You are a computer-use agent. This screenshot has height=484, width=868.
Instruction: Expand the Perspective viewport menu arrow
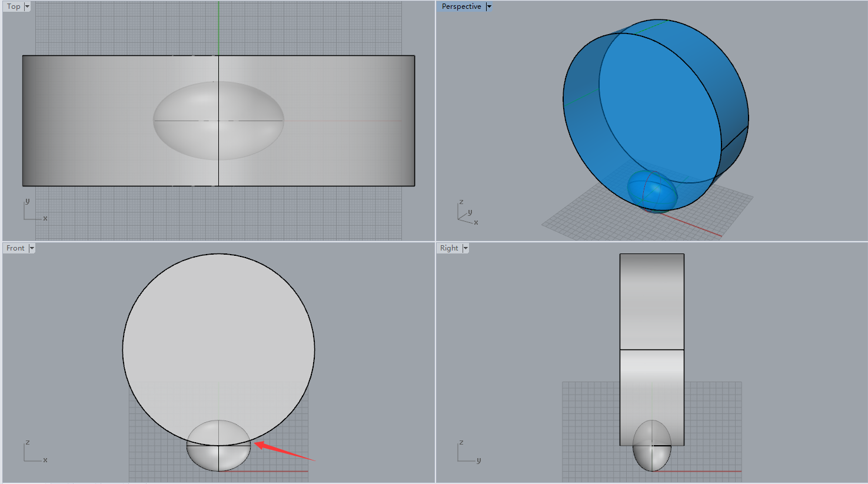(488, 6)
